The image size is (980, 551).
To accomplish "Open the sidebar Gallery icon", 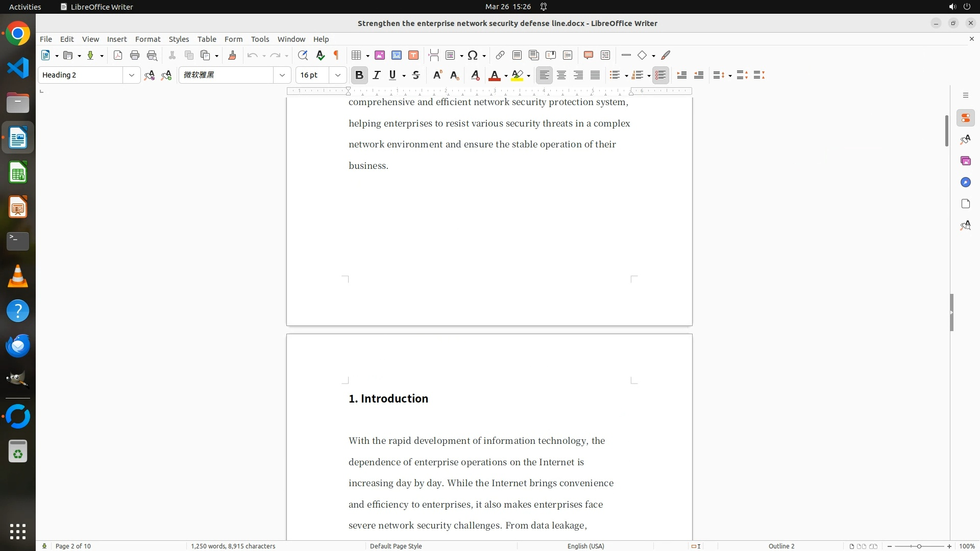I will coord(965,161).
